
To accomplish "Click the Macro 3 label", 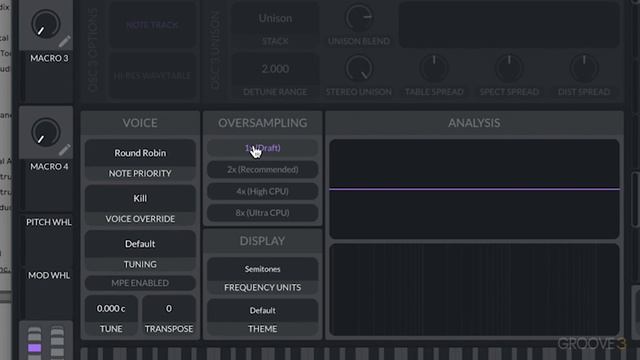I will coord(49,58).
